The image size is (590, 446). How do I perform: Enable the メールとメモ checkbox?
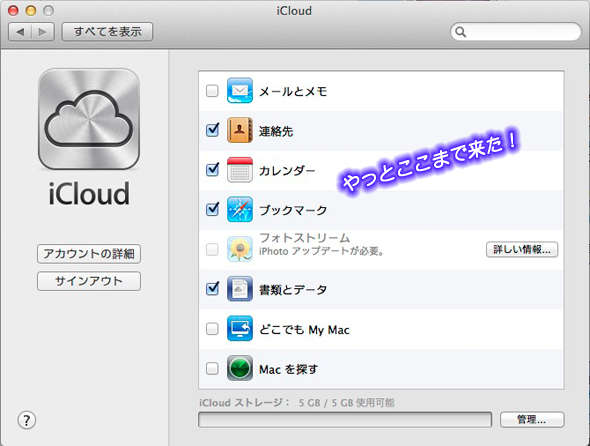pos(212,91)
